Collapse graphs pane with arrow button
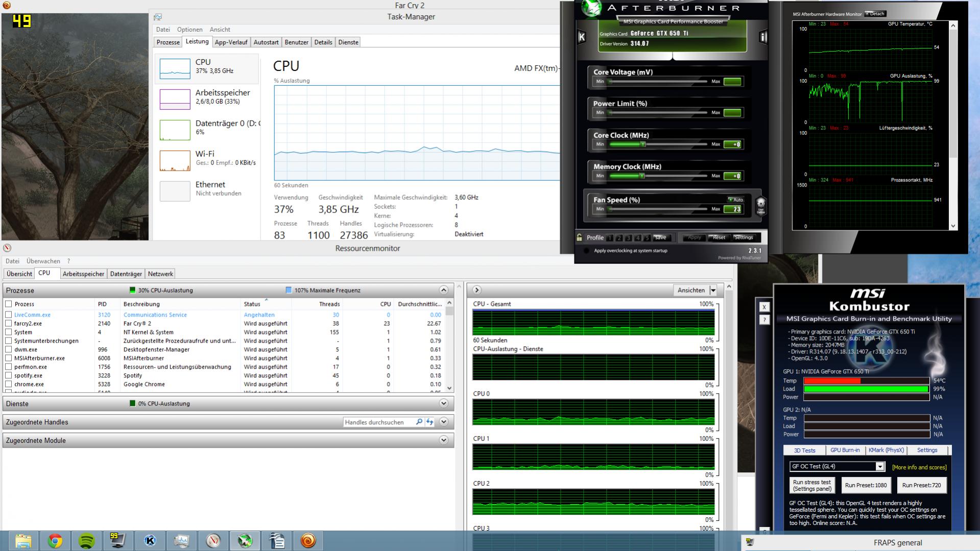This screenshot has height=551, width=980. 476,290
